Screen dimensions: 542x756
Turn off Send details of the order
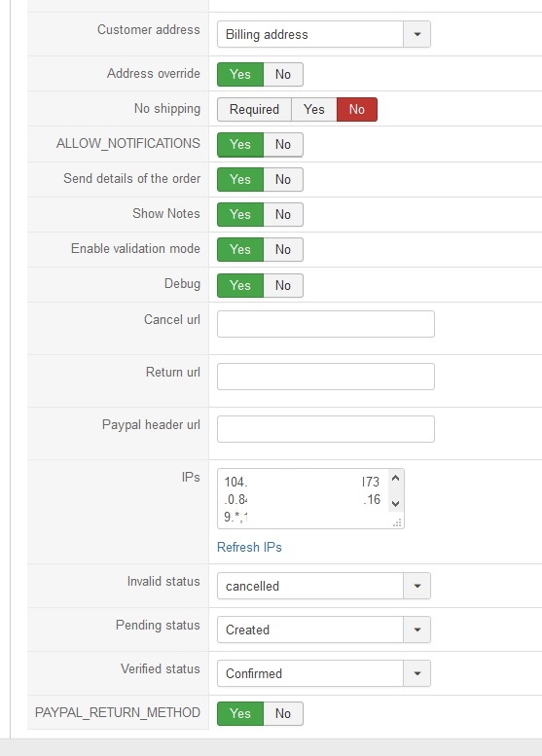point(283,179)
